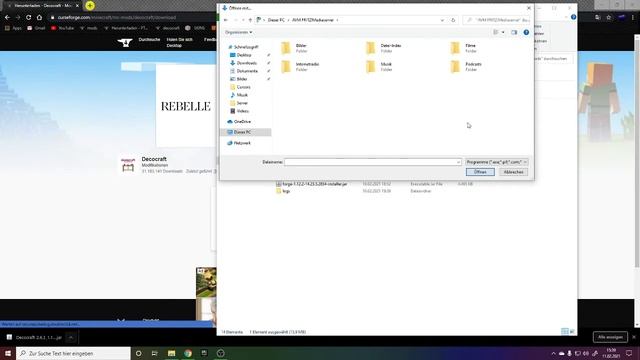
Task: Open the Podcasts folder
Action: [467, 67]
